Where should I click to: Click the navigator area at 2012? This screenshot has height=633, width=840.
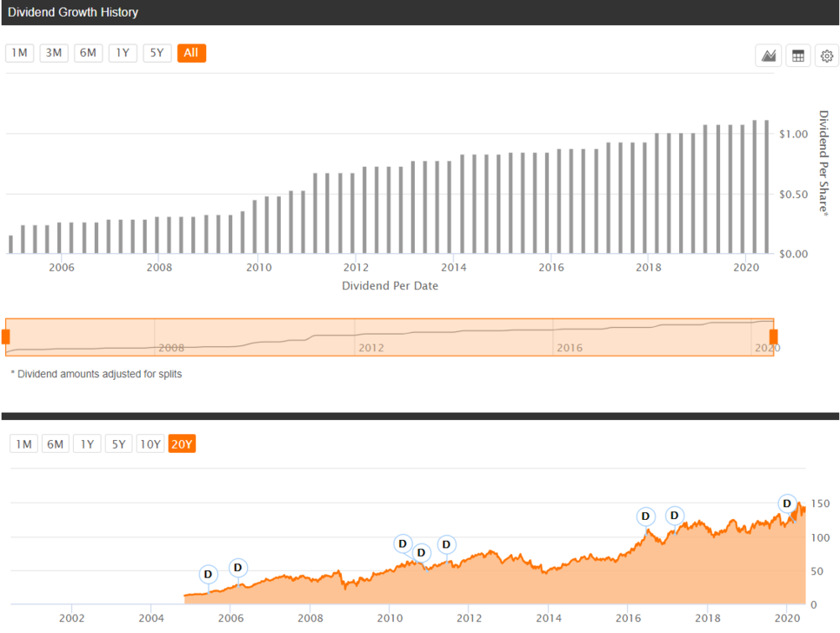tap(370, 348)
